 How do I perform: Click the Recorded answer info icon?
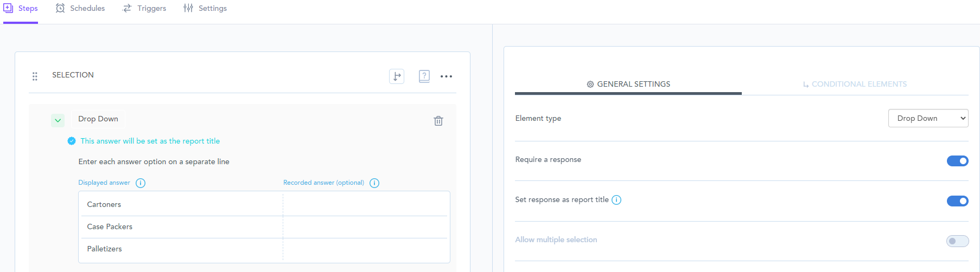point(374,183)
